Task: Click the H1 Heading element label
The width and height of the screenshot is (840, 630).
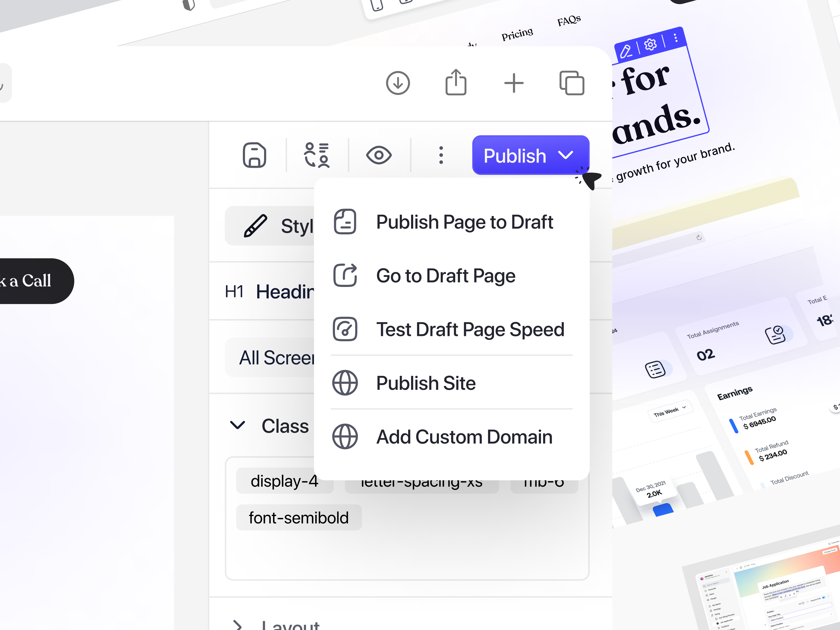Action: [270, 292]
